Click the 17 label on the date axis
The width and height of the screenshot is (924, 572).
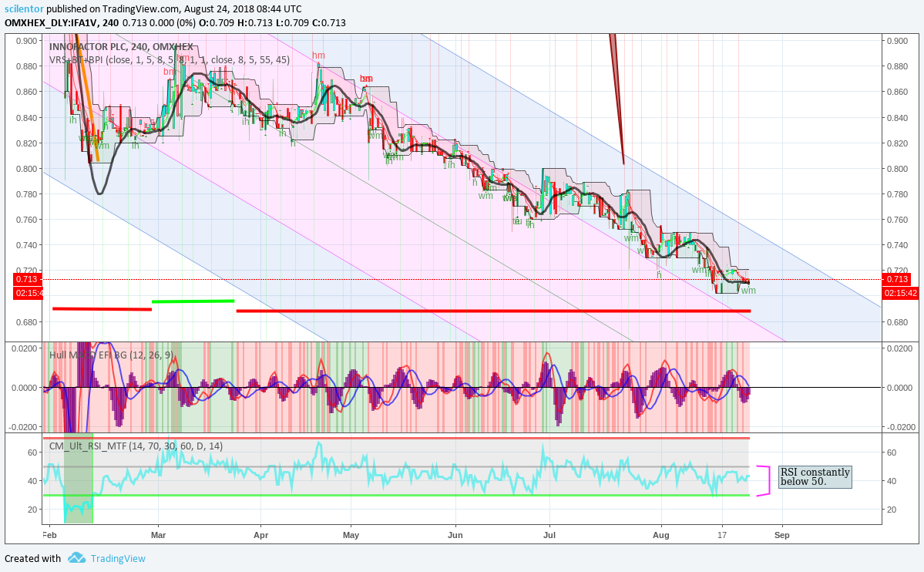click(x=722, y=535)
